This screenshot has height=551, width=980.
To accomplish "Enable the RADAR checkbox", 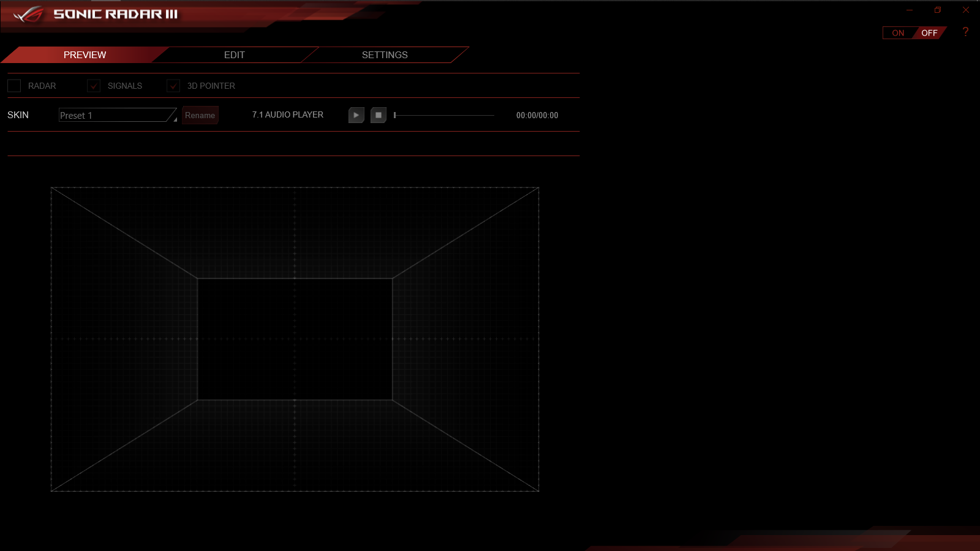I will [x=14, y=86].
